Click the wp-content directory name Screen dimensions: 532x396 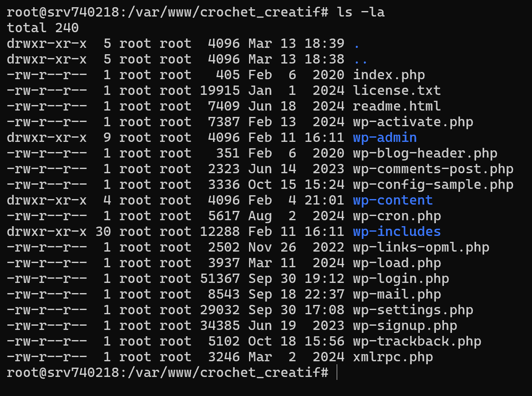tap(393, 200)
